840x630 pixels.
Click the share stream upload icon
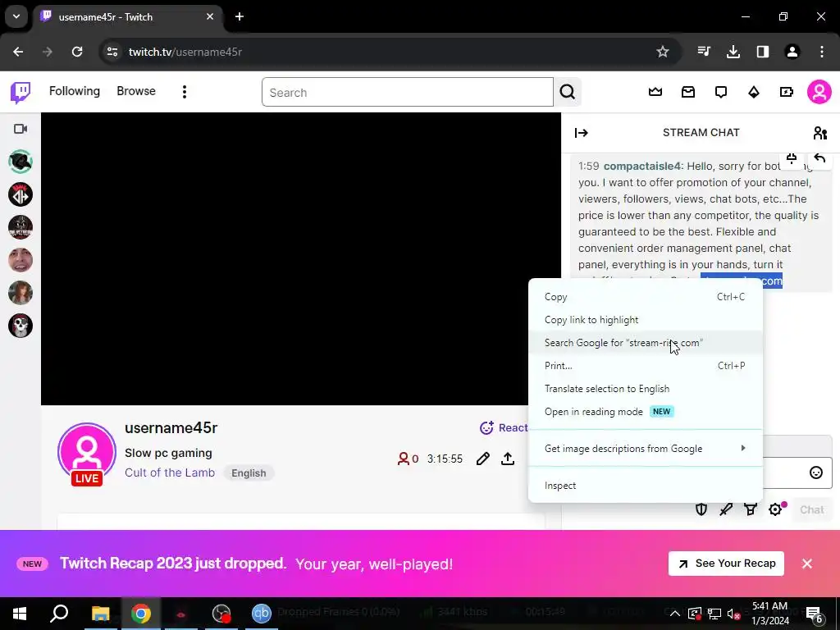[x=507, y=459]
